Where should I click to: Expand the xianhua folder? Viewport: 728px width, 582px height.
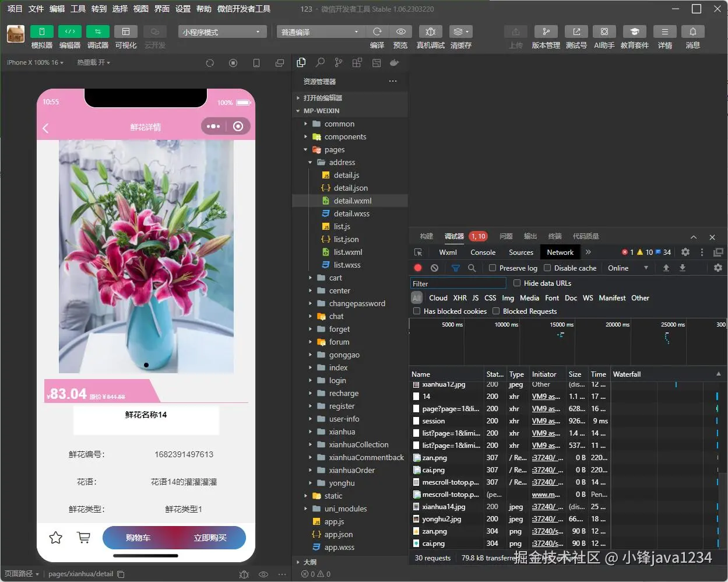[x=342, y=432]
